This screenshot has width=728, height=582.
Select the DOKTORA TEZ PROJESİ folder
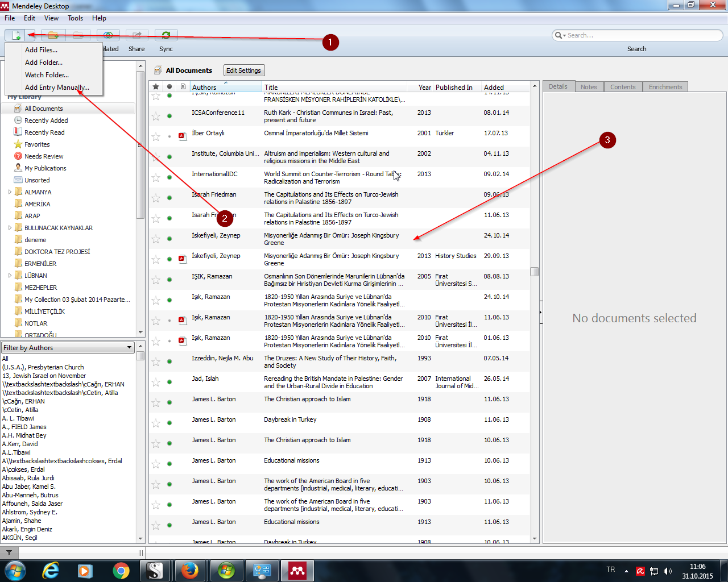point(57,252)
